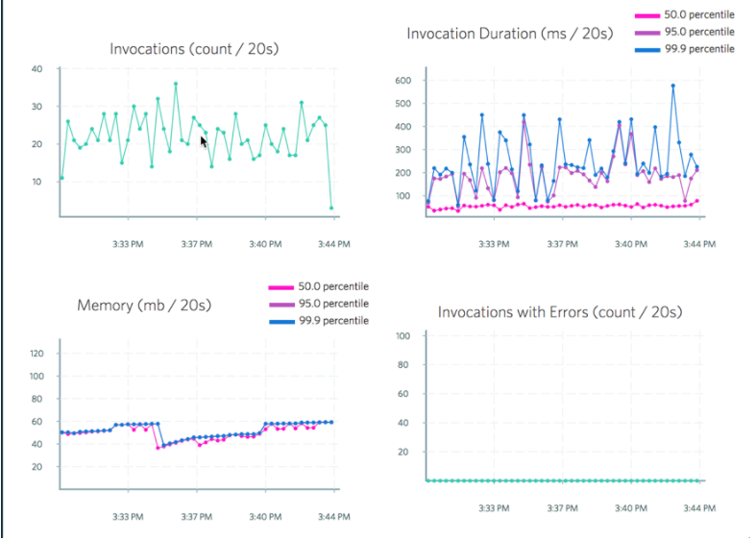Click the 3:40 PM tick under Invocations with Errors chart

tap(630, 509)
